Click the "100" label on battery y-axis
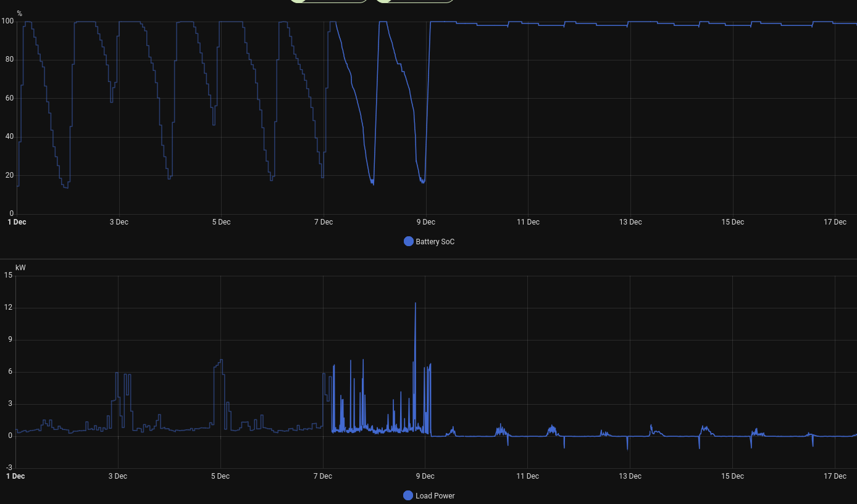 point(7,22)
